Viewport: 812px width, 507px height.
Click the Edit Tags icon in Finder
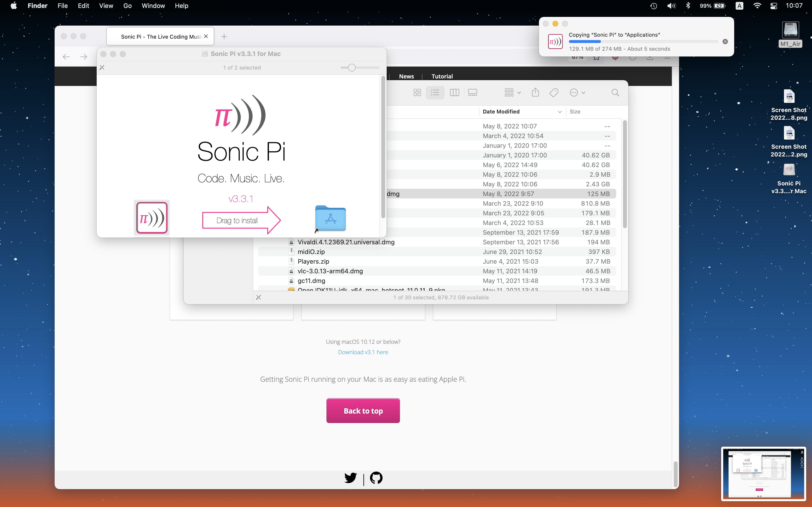pyautogui.click(x=554, y=92)
